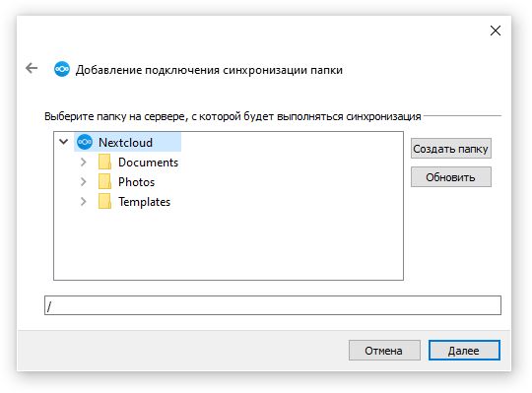
Task: Click the remote folder path input field
Action: pos(273,305)
